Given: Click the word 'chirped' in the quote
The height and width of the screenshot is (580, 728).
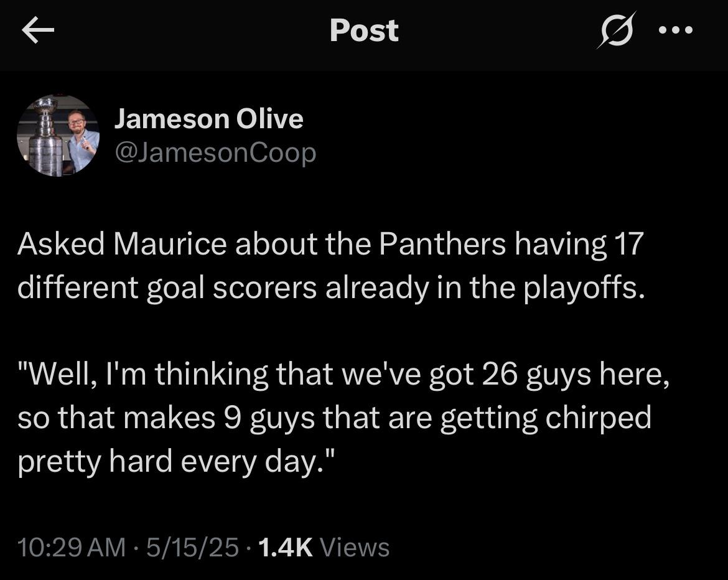Looking at the screenshot, I should 598,418.
